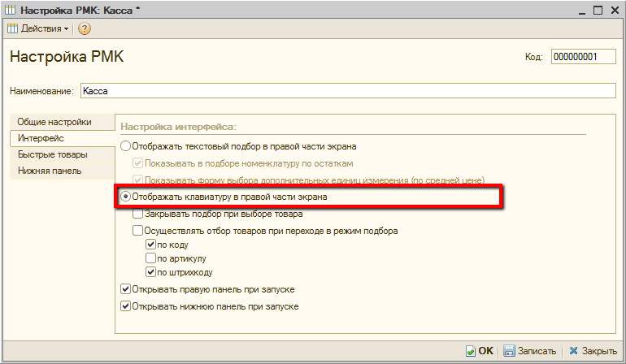Image resolution: width=626 pixels, height=364 pixels.
Task: Uncheck the по коду checkbox
Action: (150, 244)
